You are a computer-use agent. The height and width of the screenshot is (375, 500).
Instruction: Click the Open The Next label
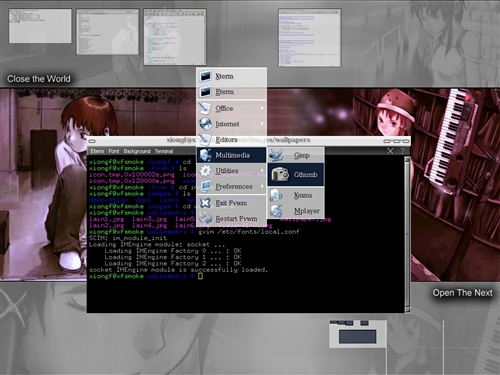pos(463,293)
